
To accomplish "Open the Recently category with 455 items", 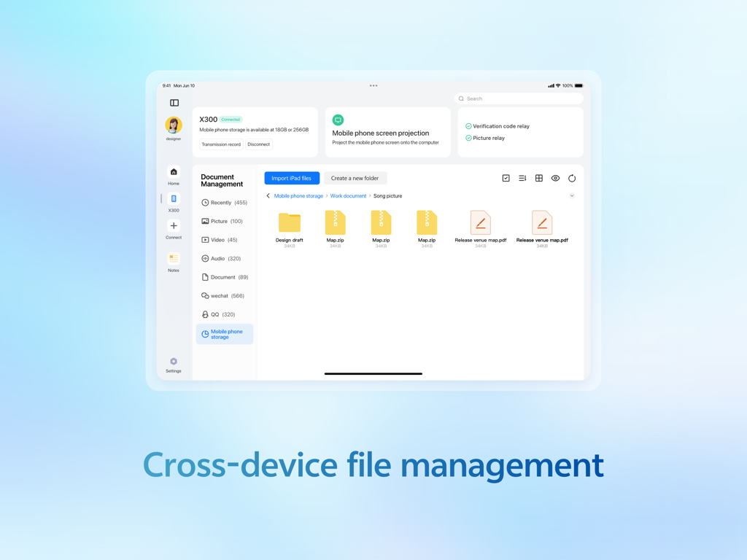I will tap(224, 202).
